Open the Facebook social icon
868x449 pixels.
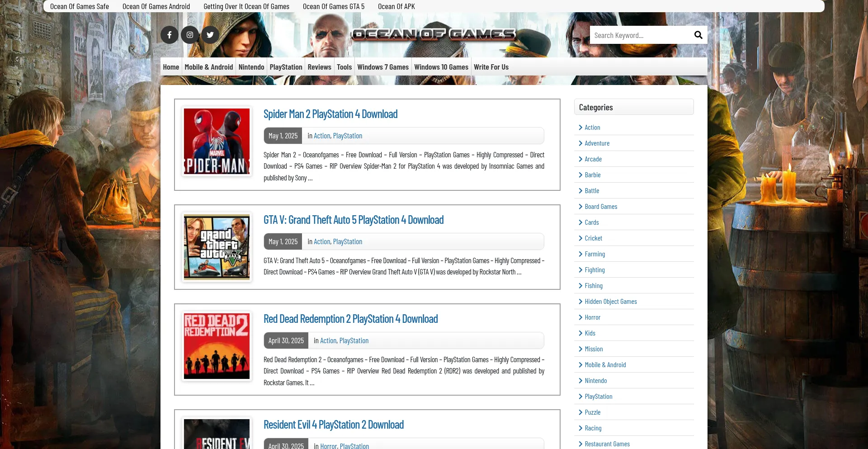(170, 35)
